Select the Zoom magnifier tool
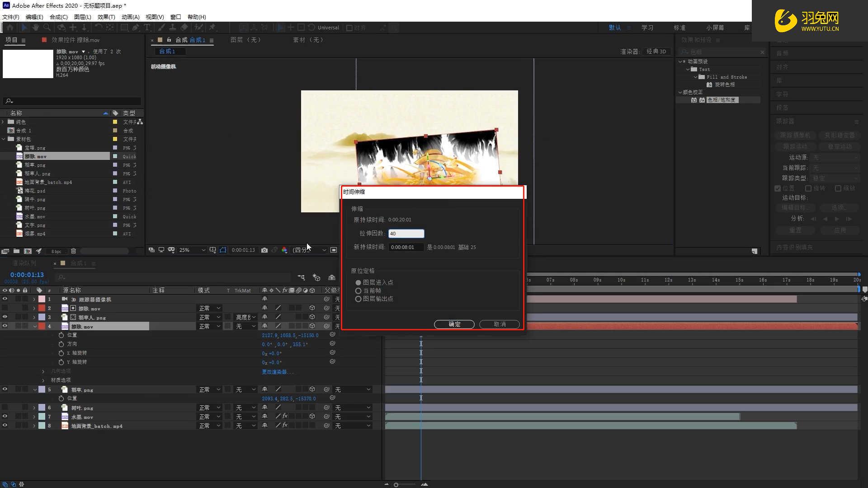Image resolution: width=868 pixels, height=488 pixels. coord(47,28)
